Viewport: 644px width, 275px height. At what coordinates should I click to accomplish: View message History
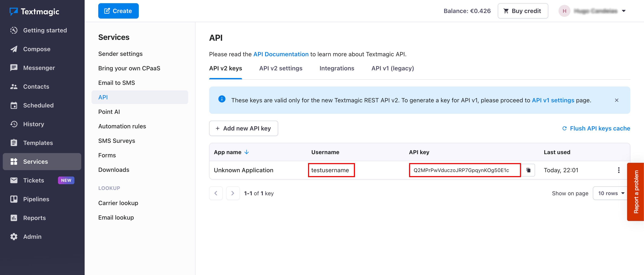click(x=42, y=124)
